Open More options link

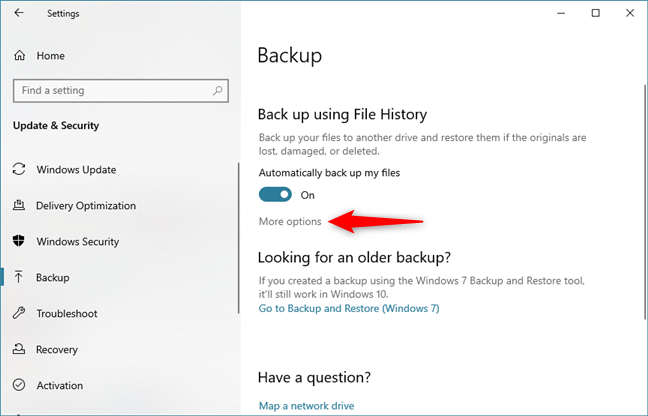coord(290,221)
